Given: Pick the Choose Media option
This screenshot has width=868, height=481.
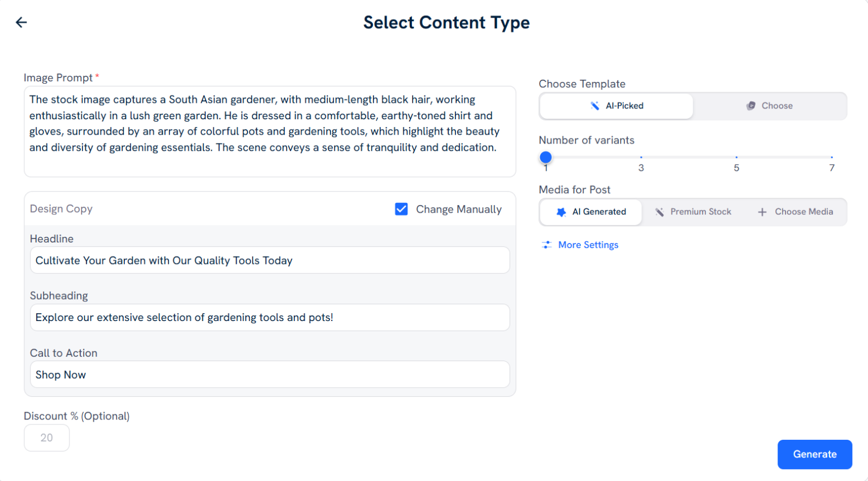Looking at the screenshot, I should pyautogui.click(x=795, y=212).
